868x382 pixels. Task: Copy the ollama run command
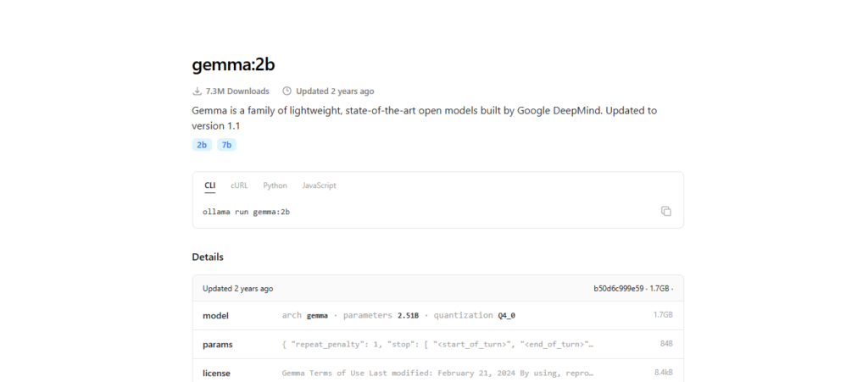point(666,211)
